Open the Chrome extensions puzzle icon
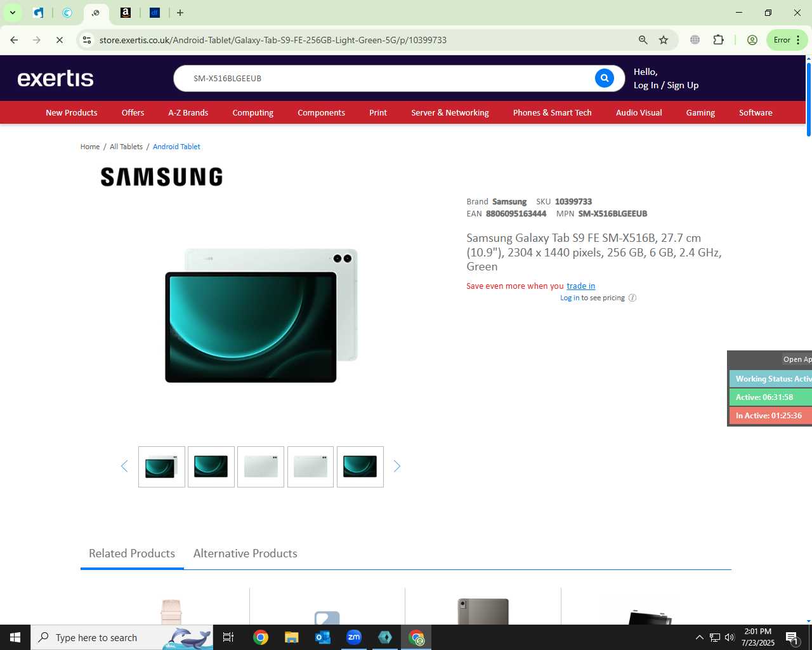 [x=718, y=40]
